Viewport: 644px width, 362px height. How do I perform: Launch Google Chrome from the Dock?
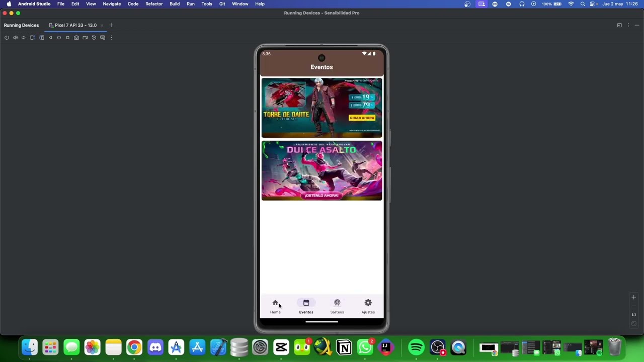134,347
